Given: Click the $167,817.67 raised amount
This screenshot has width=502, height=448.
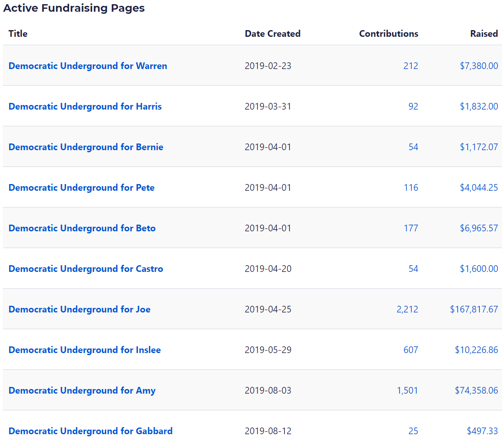Looking at the screenshot, I should click(474, 310).
